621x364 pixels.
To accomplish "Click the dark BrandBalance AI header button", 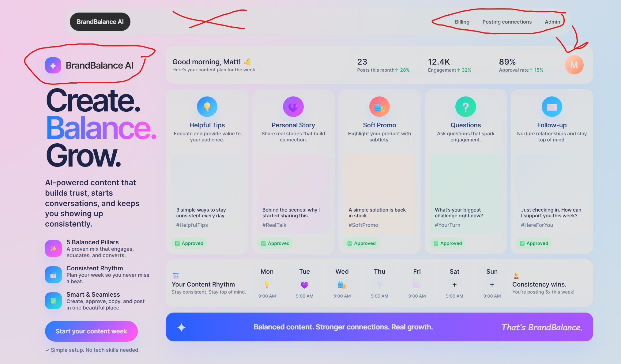I will tap(100, 22).
